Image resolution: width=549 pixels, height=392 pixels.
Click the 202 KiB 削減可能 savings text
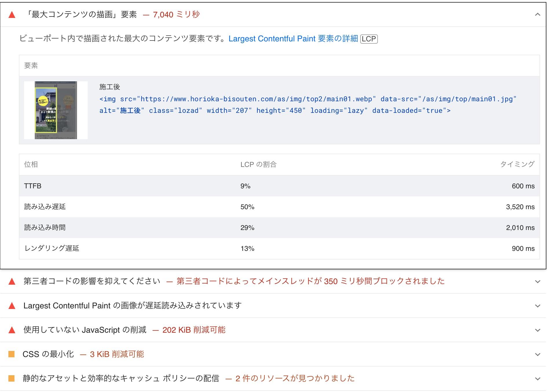click(x=194, y=330)
